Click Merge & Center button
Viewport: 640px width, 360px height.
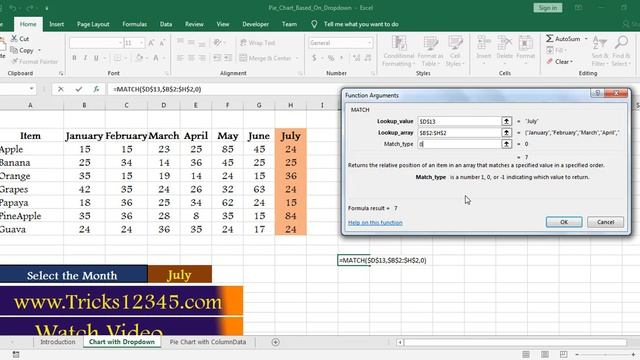266,58
